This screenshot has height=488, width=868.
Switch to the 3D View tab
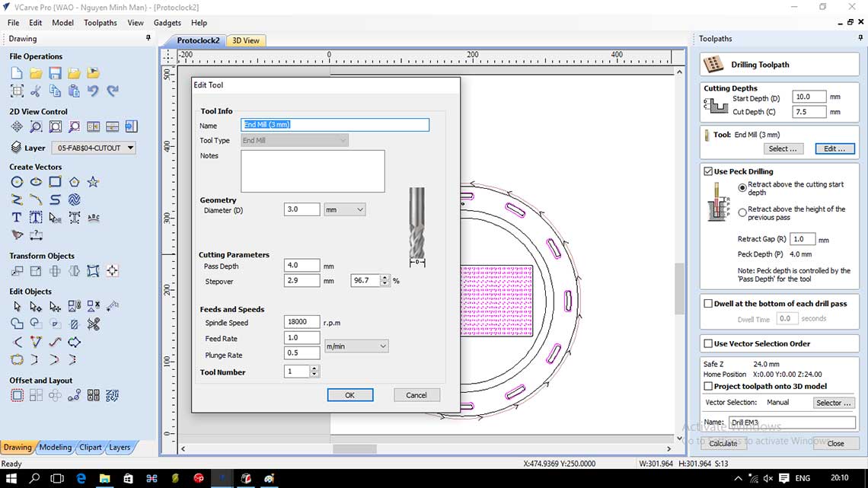246,40
